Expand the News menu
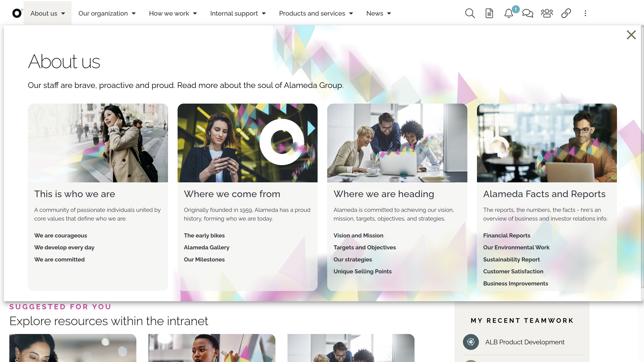Viewport: 644px width, 362px height. click(379, 13)
